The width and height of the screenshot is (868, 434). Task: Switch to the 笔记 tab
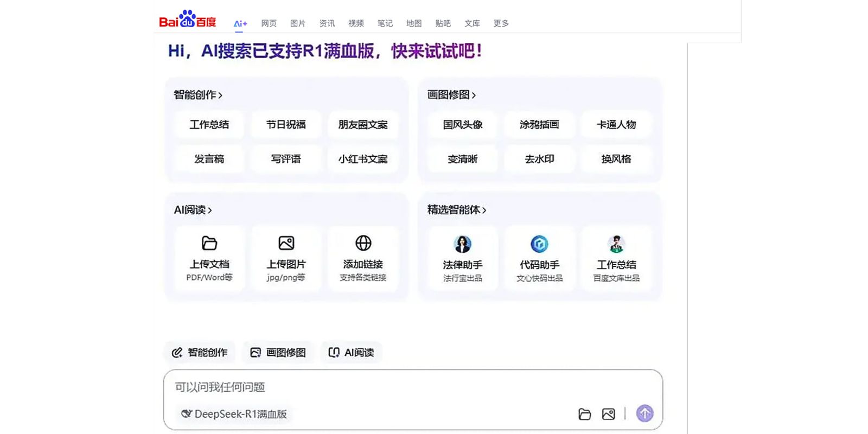coord(385,23)
